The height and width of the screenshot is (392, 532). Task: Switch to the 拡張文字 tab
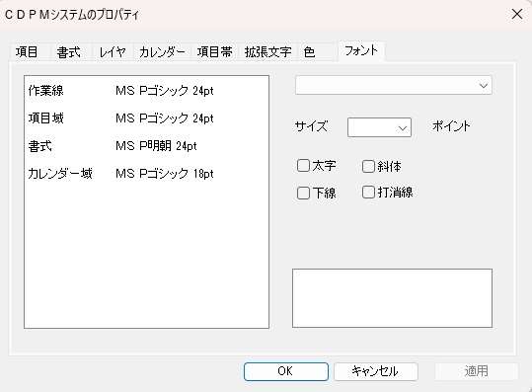pyautogui.click(x=268, y=52)
